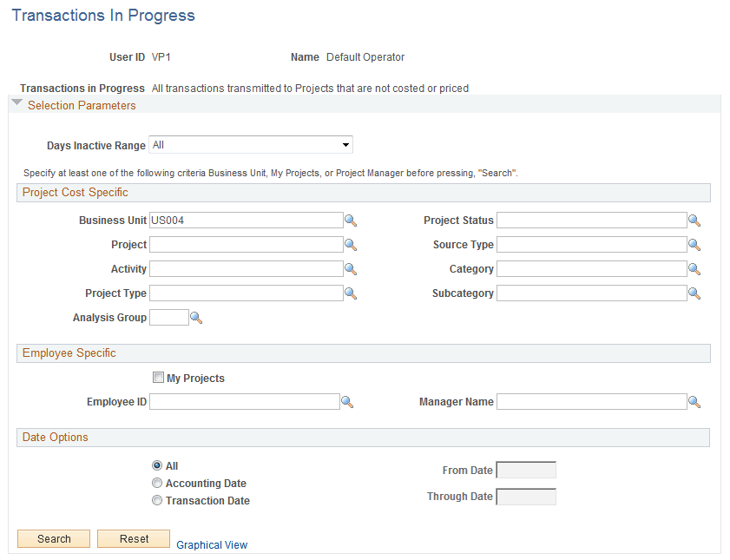Enable the My Projects checkbox

[159, 377]
